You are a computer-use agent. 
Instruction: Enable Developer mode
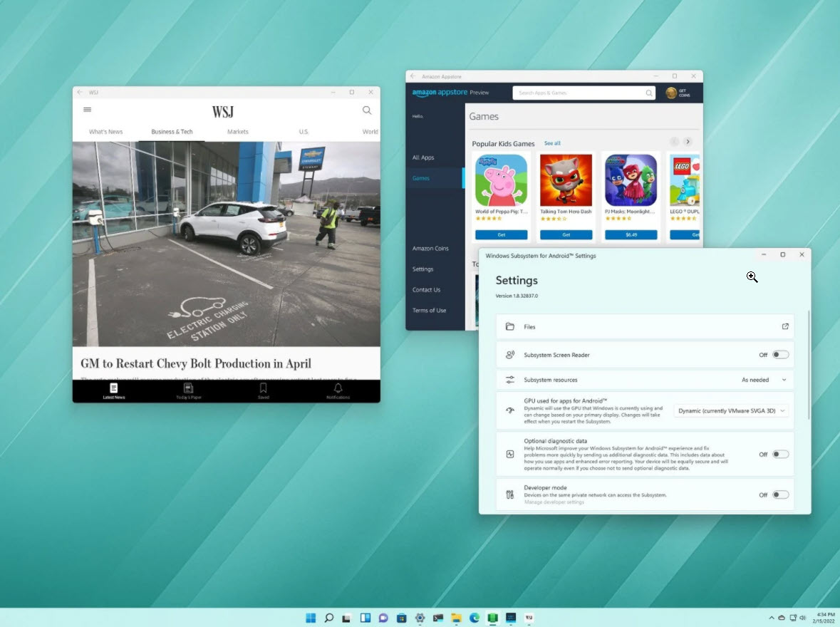point(780,494)
